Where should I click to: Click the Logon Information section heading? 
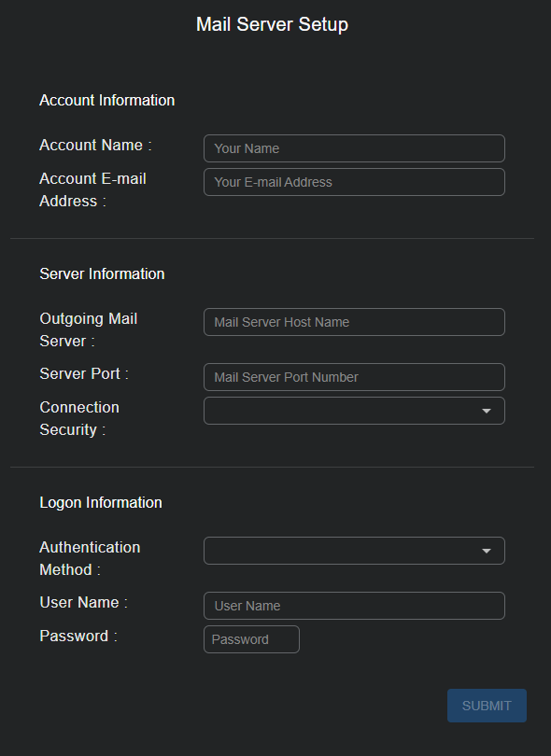100,502
